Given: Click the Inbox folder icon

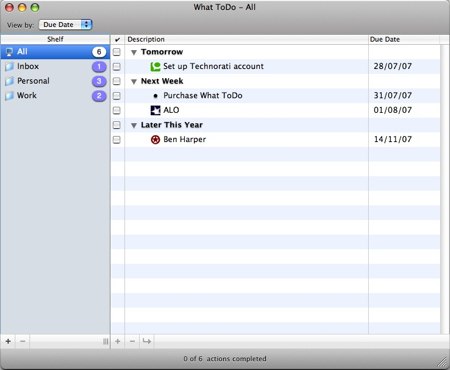Looking at the screenshot, I should click(x=9, y=66).
